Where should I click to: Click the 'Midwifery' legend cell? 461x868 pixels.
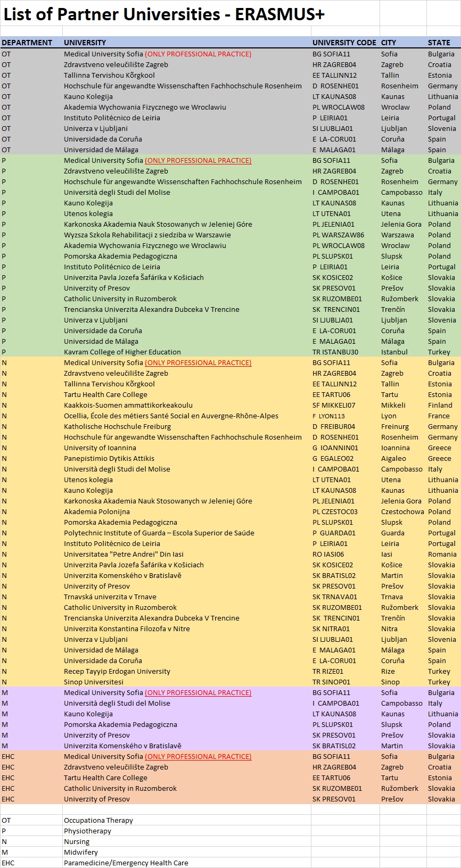pyautogui.click(x=81, y=852)
